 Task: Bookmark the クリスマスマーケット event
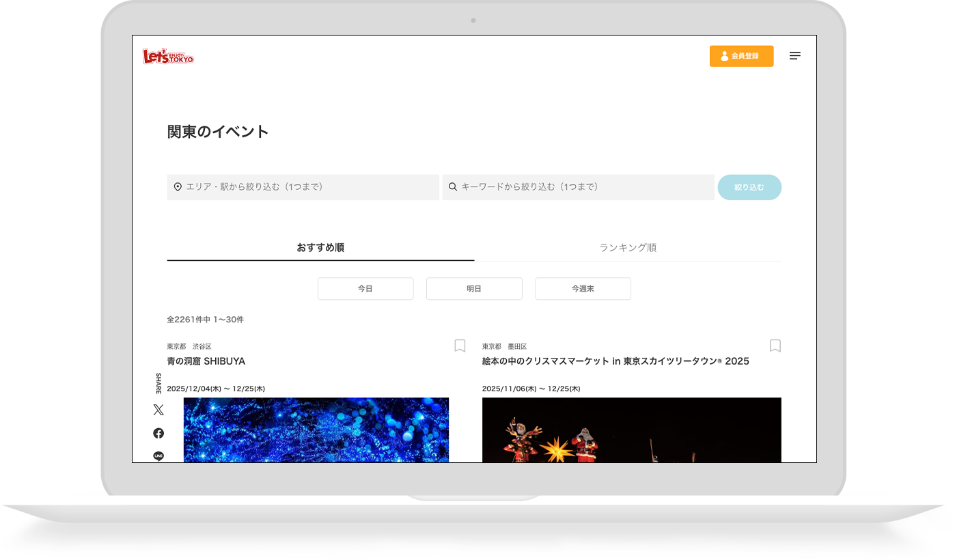[x=775, y=346]
